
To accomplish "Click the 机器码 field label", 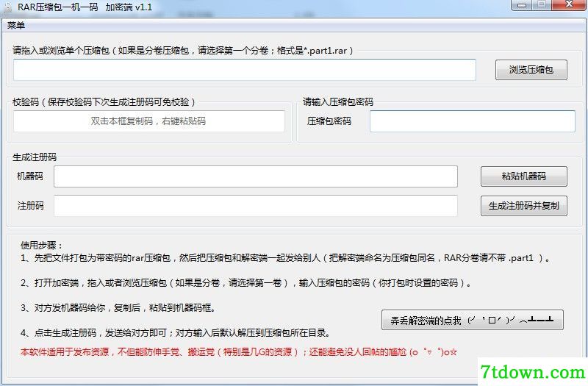I will click(x=30, y=176).
